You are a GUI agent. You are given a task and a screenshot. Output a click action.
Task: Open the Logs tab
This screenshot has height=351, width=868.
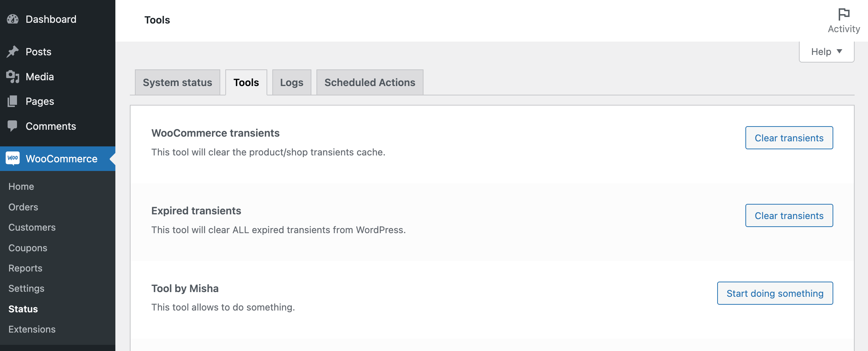click(291, 82)
